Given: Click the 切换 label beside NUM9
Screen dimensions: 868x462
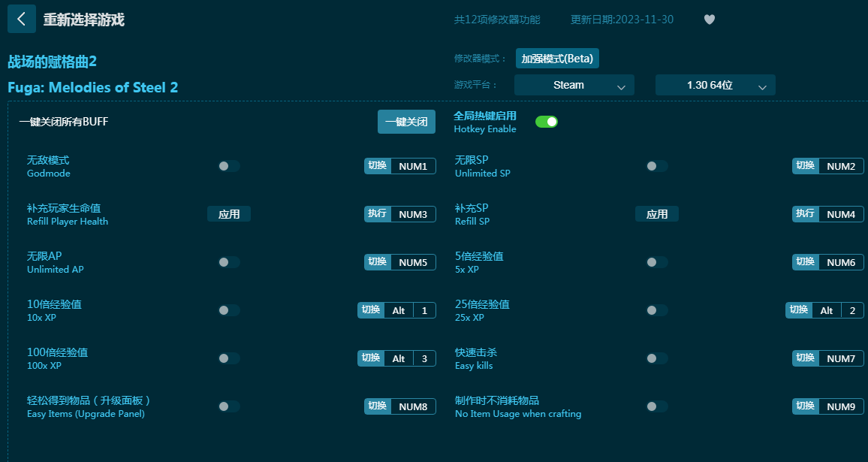Looking at the screenshot, I should (x=806, y=406).
